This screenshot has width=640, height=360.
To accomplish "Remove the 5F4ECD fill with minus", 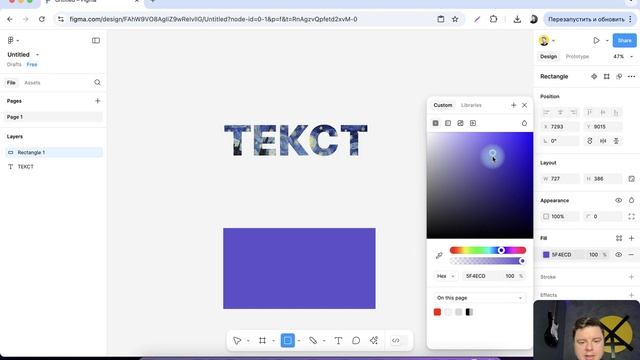I will tap(631, 255).
